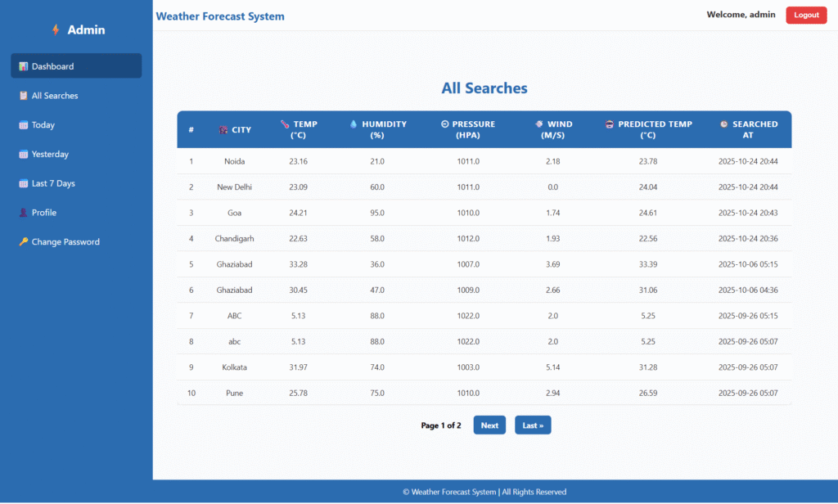This screenshot has width=838, height=504.
Task: Click the Weather Forecast System title link
Action: [x=220, y=16]
